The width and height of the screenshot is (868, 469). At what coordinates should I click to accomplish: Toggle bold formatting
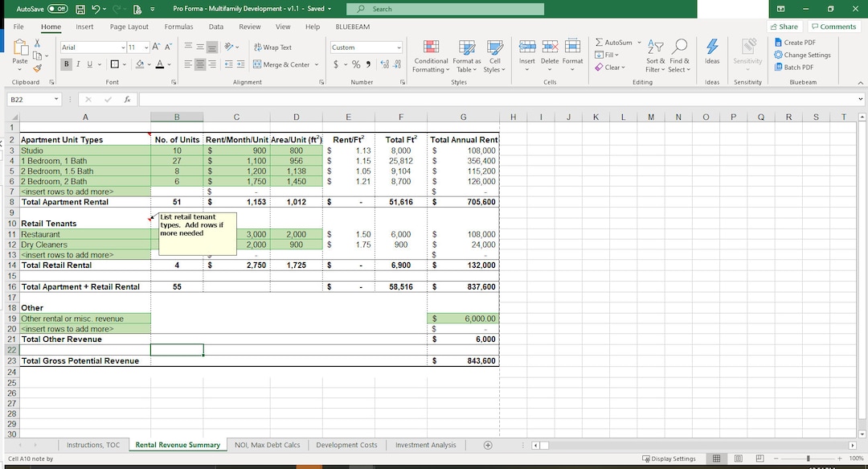67,64
